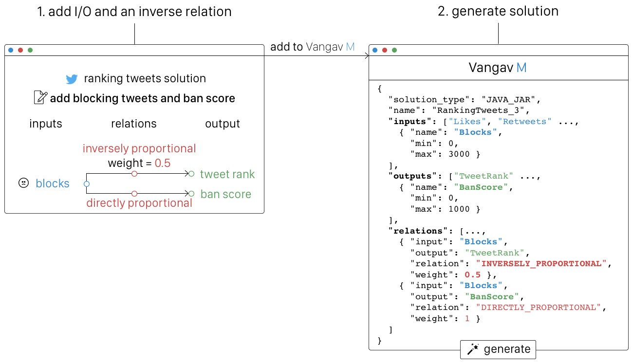
Task: Click the sad face blocks icon
Action: tap(23, 183)
